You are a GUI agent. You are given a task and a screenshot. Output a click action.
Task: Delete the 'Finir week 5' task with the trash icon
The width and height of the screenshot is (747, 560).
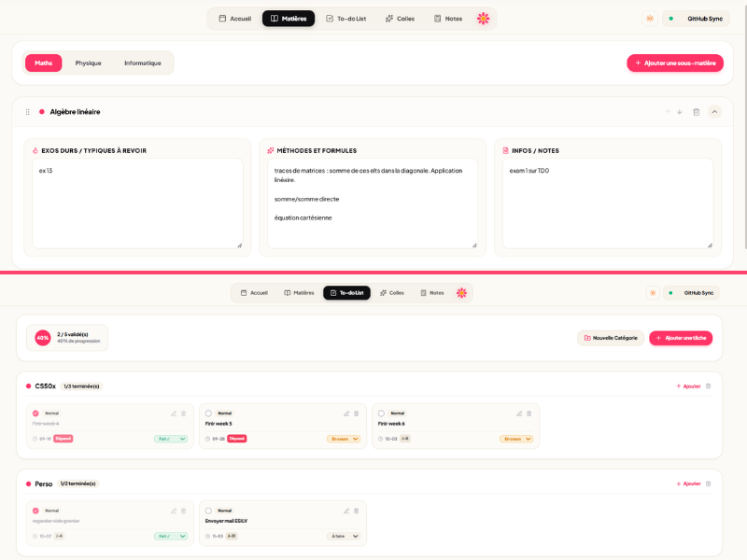click(x=357, y=413)
